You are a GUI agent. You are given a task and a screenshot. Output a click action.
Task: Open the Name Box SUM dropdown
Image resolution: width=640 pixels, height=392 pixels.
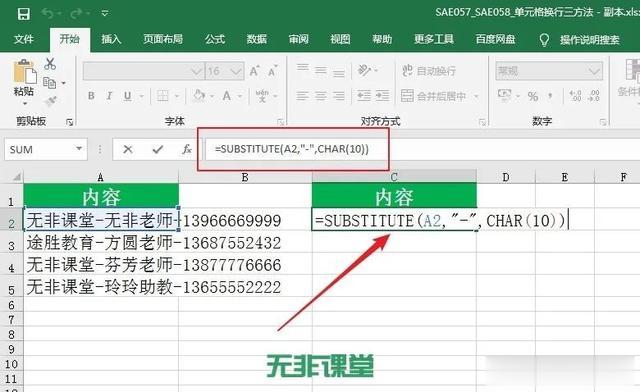(79, 149)
